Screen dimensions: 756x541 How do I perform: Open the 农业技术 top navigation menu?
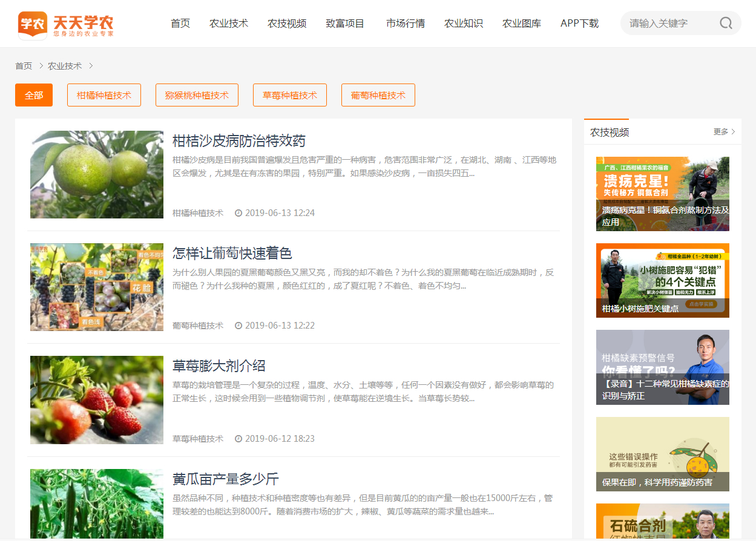(x=229, y=24)
